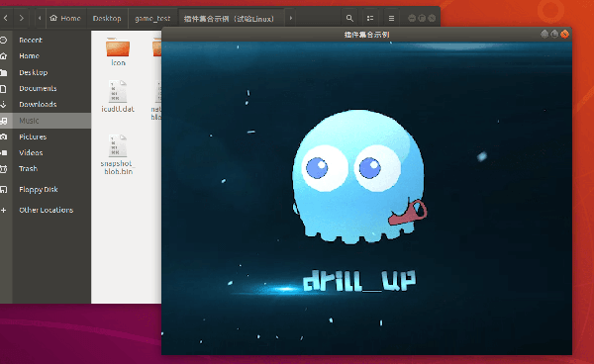594x364 pixels.
Task: Close the game window
Action: tap(565, 34)
